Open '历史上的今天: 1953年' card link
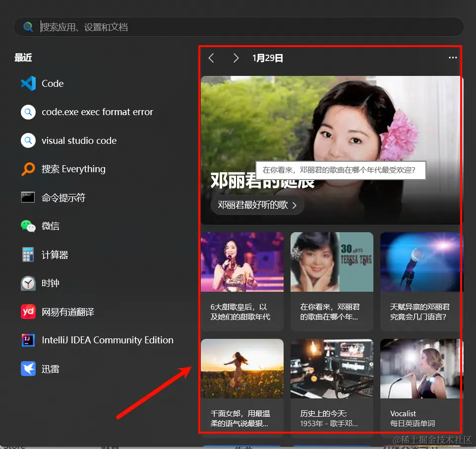 tap(329, 418)
